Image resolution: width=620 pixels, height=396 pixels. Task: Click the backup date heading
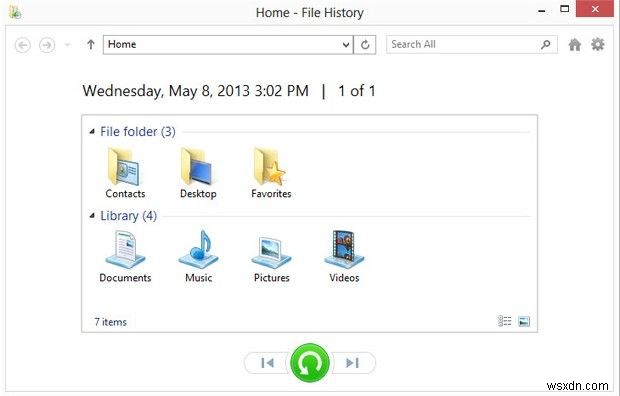point(196,91)
